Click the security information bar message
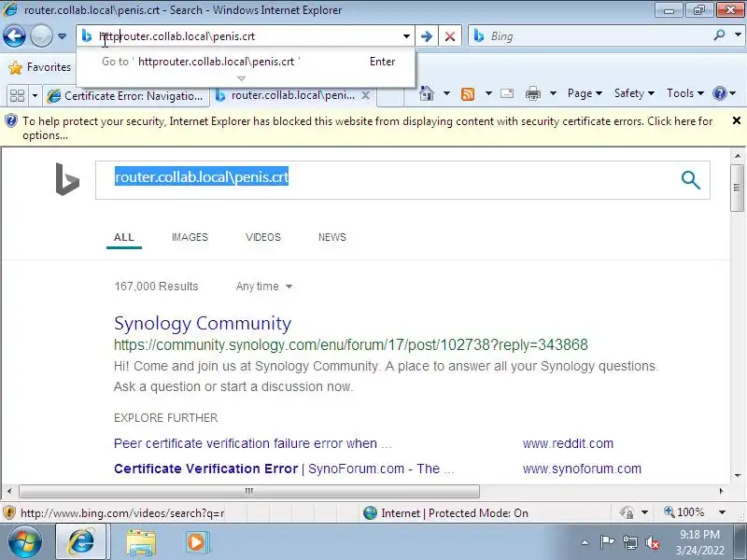 pyautogui.click(x=367, y=128)
